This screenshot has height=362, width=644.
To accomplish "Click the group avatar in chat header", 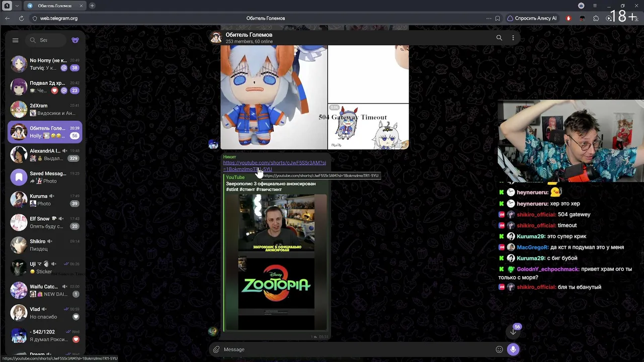I will point(216,38).
